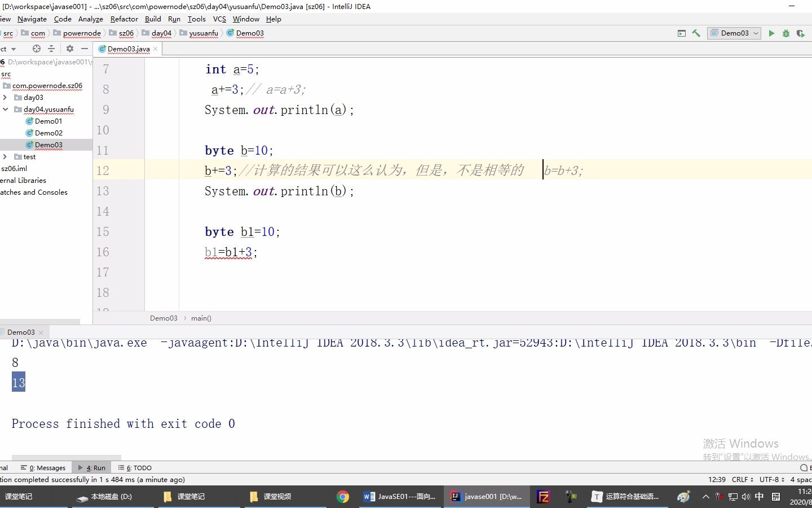The image size is (812, 508).
Task: Open the Run menu
Action: pos(174,19)
